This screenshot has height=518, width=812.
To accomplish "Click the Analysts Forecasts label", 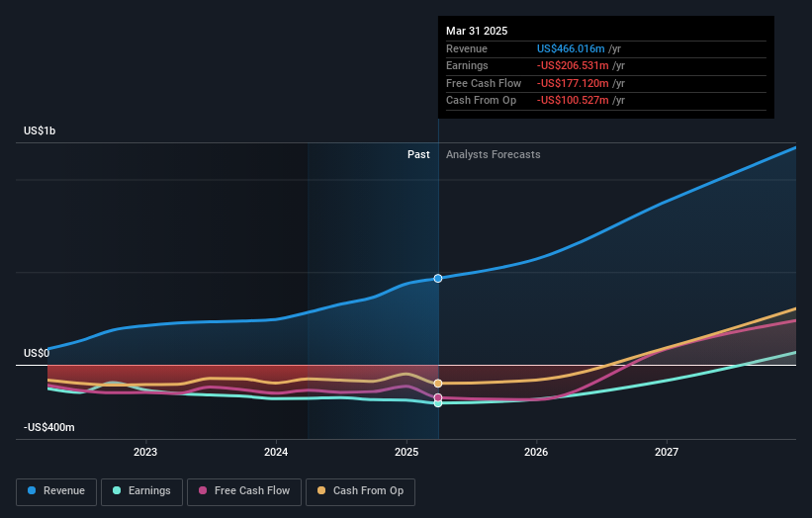I will pos(493,155).
